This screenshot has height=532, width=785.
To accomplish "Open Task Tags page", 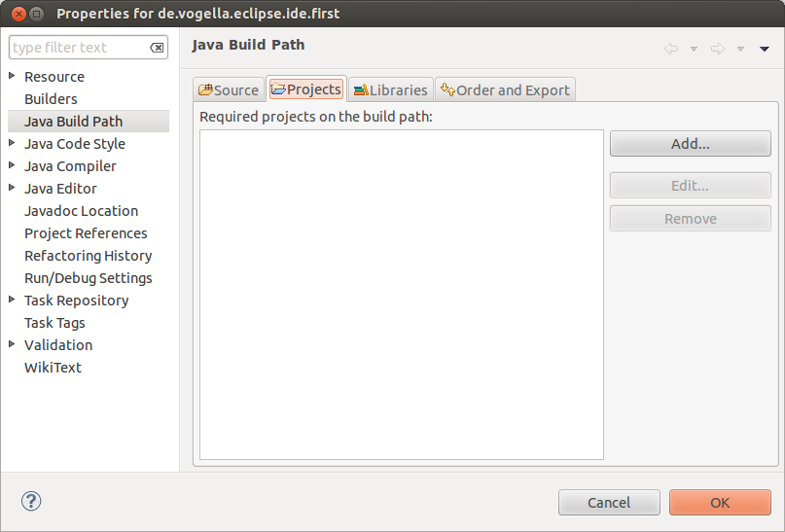I will pyautogui.click(x=54, y=323).
